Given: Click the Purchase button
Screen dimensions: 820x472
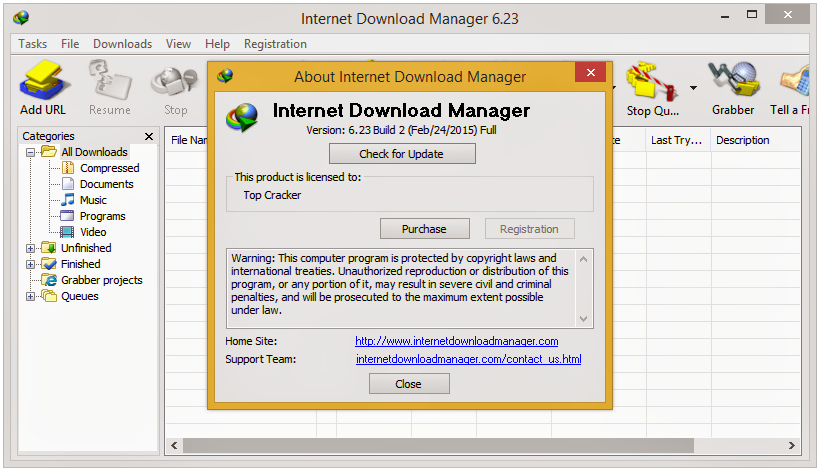Looking at the screenshot, I should tap(425, 229).
